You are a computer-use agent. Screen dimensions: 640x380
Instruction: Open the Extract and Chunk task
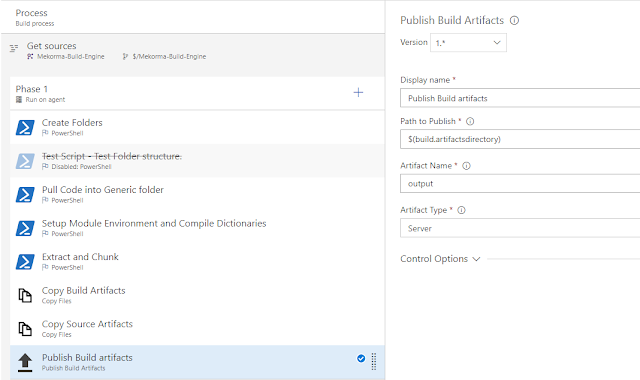click(197, 262)
